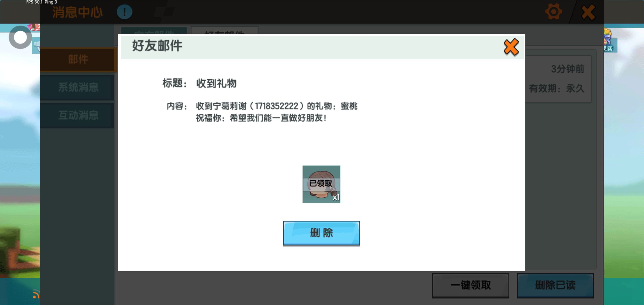Click the megaphone icon at left edge

[36, 45]
